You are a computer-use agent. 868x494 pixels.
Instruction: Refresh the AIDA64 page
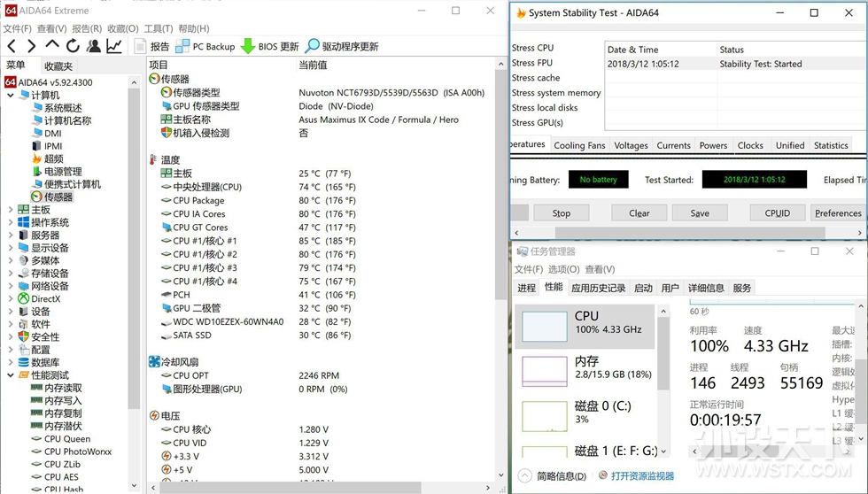pos(73,46)
